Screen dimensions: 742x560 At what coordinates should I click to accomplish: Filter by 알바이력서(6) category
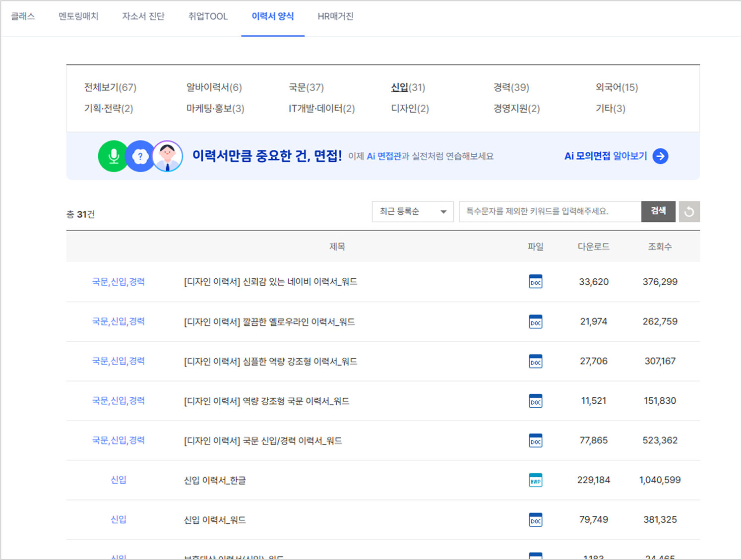coord(214,87)
